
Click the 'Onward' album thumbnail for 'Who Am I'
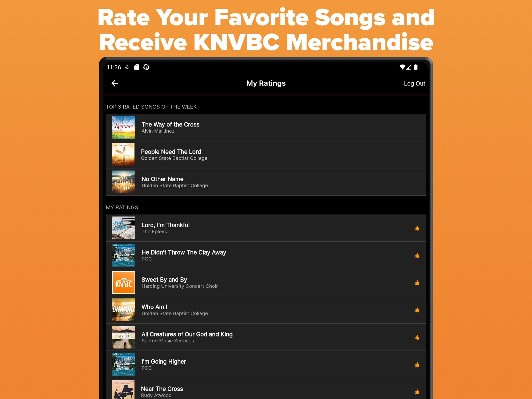[123, 310]
